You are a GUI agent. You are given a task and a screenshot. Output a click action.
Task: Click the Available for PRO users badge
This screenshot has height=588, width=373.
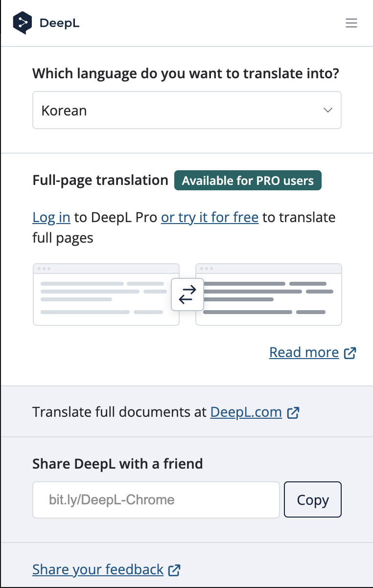click(248, 181)
